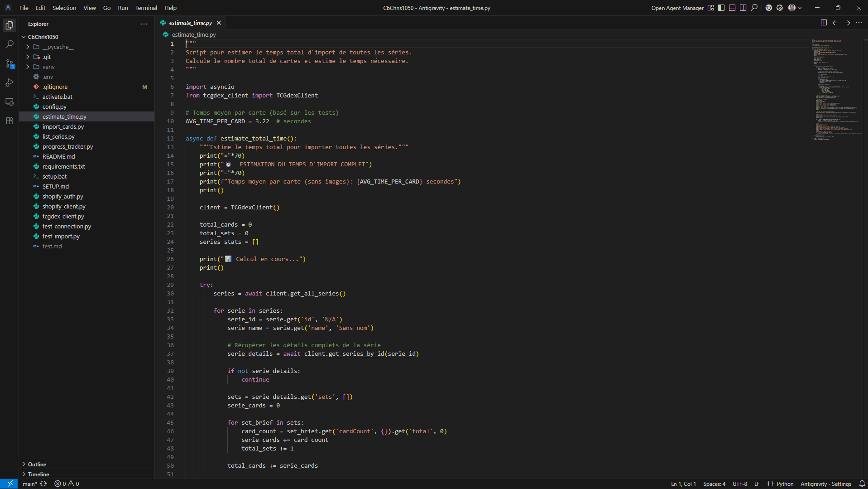Open the Extensions view icon

tap(10, 121)
